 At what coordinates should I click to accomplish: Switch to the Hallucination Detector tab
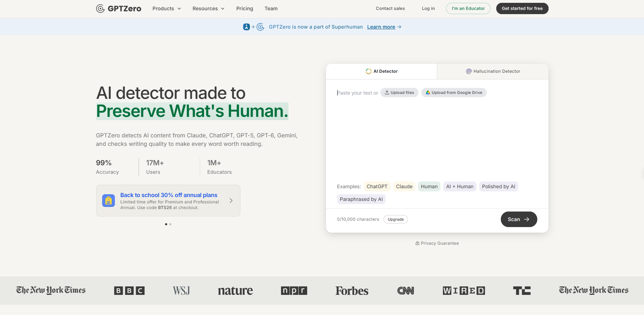493,71
